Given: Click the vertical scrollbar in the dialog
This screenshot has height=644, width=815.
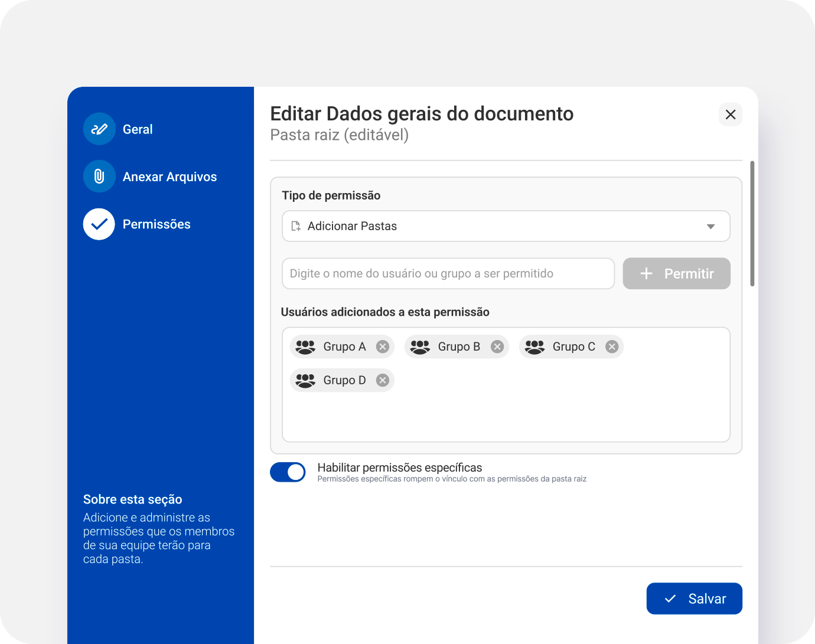Looking at the screenshot, I should (752, 224).
